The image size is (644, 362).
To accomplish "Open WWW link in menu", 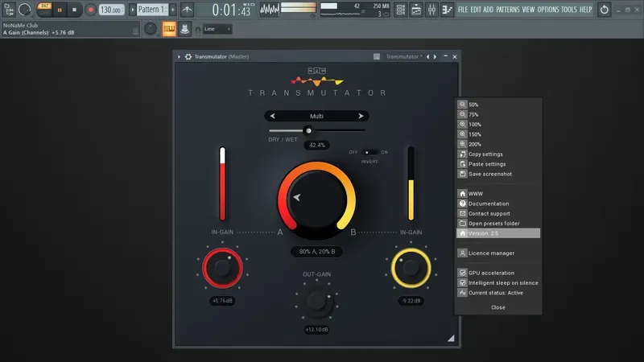I will (x=498, y=193).
